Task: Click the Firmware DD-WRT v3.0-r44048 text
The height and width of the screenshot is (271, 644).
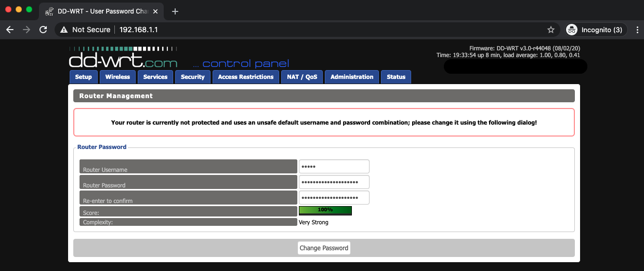Action: click(525, 48)
